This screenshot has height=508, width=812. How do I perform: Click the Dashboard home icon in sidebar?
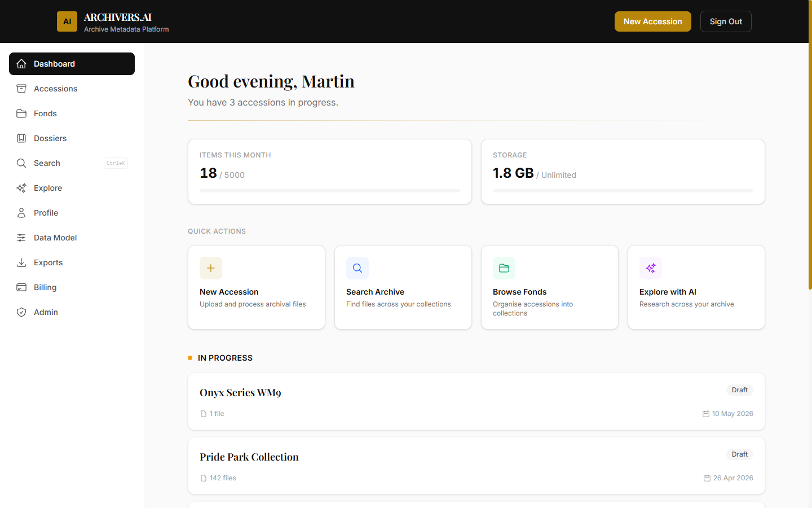(21, 64)
